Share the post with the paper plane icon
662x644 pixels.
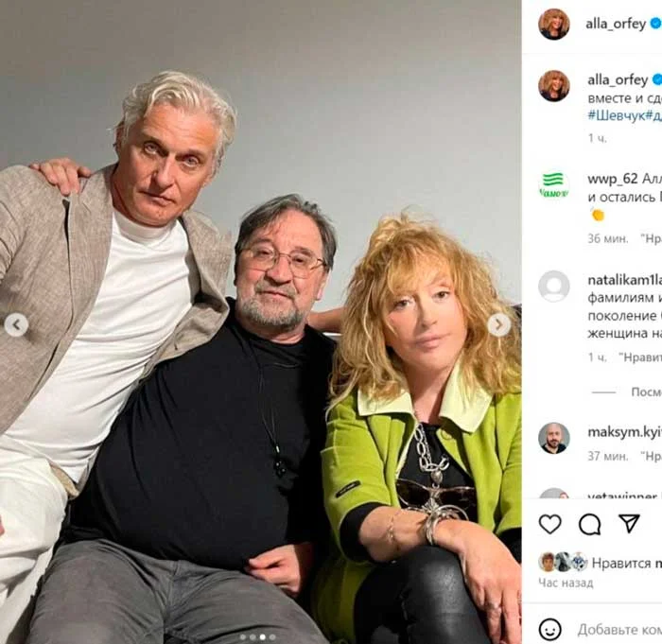[x=629, y=524]
